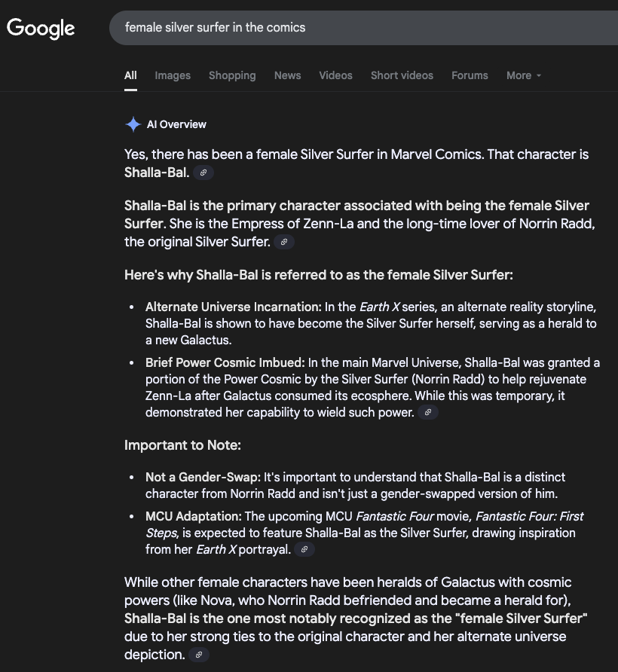Click "Alternate Universe Incarnation:" bullet heading
This screenshot has width=618, height=672.
point(234,307)
